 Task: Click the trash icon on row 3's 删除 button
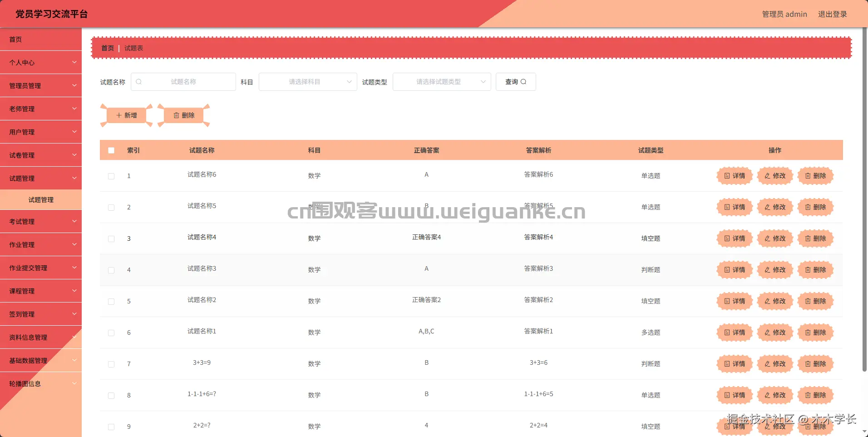(x=808, y=238)
